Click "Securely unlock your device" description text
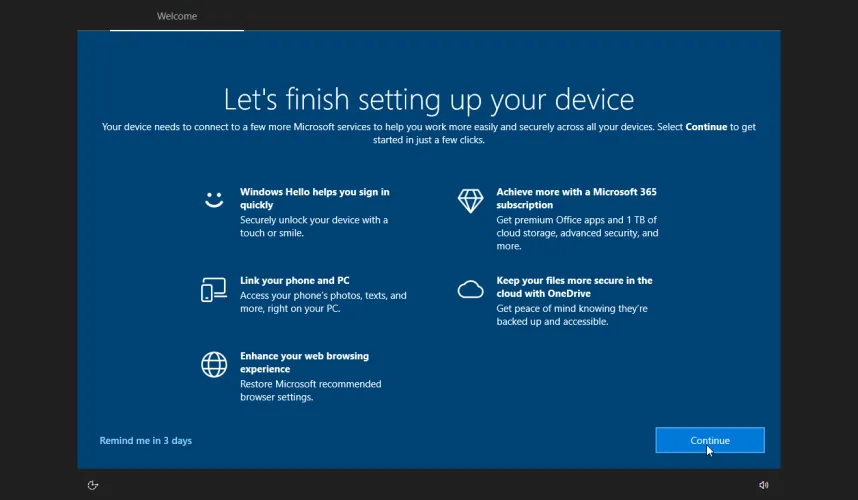 pos(313,226)
